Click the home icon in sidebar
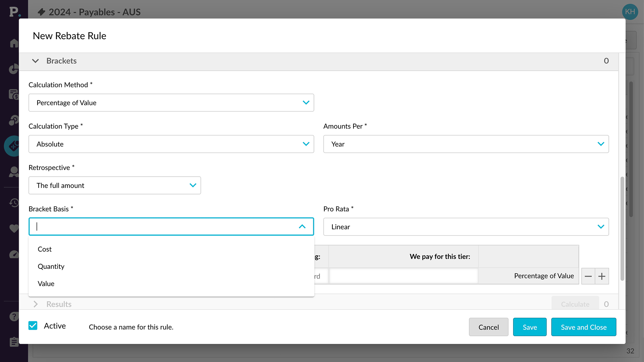This screenshot has height=362, width=644. 14,43
